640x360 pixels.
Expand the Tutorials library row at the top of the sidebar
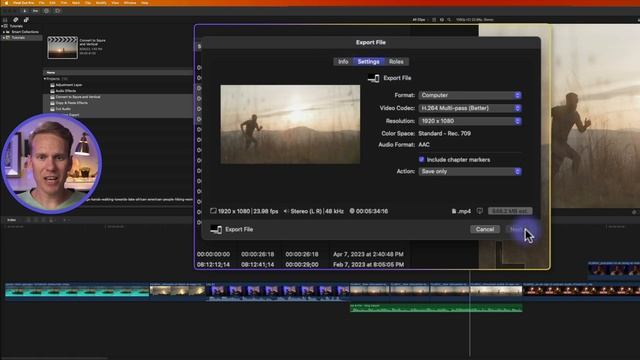pos(2,26)
